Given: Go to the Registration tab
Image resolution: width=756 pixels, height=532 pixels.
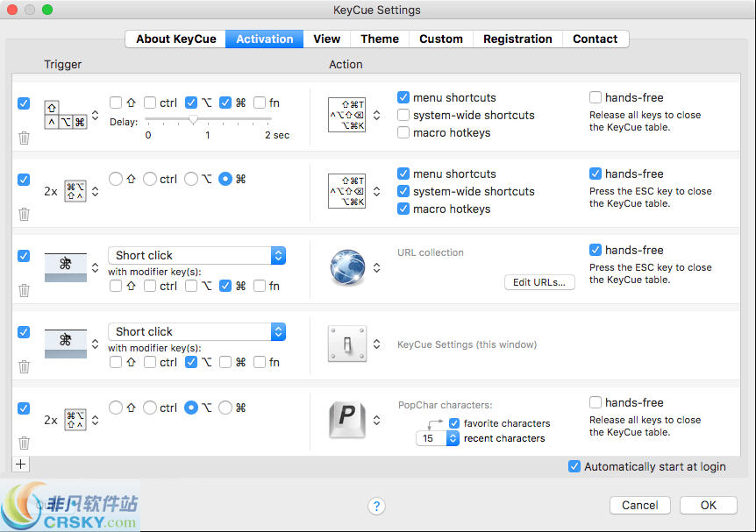Looking at the screenshot, I should 517,39.
